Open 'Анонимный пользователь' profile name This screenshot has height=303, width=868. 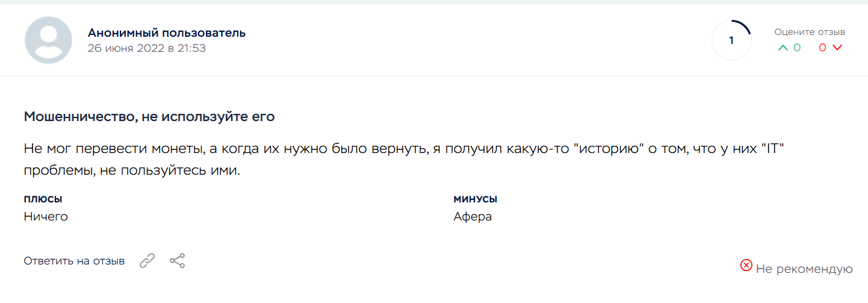pos(167,33)
